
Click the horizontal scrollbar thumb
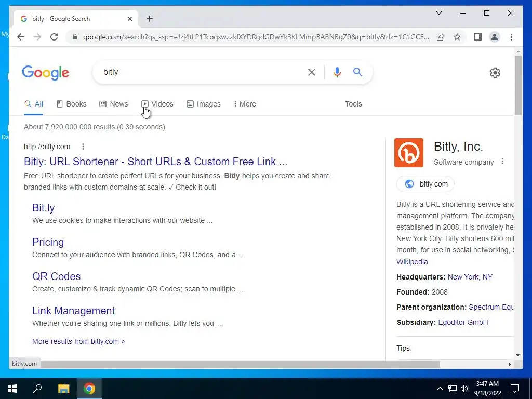(240, 364)
